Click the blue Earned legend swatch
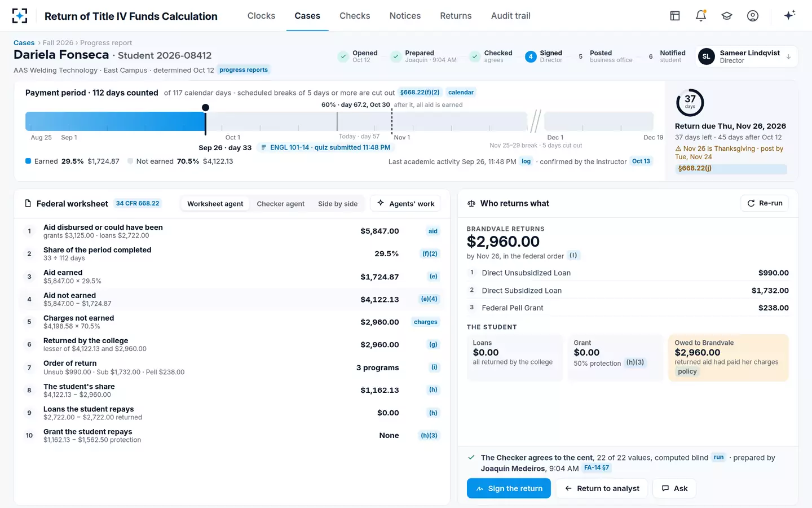 (x=28, y=161)
